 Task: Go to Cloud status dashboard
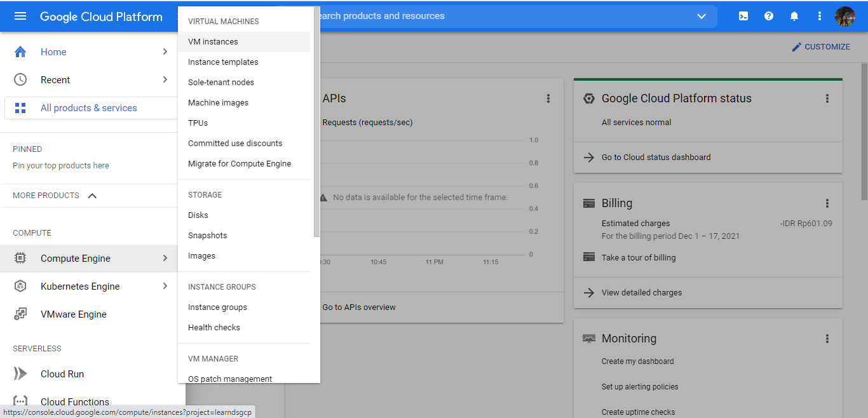(656, 157)
